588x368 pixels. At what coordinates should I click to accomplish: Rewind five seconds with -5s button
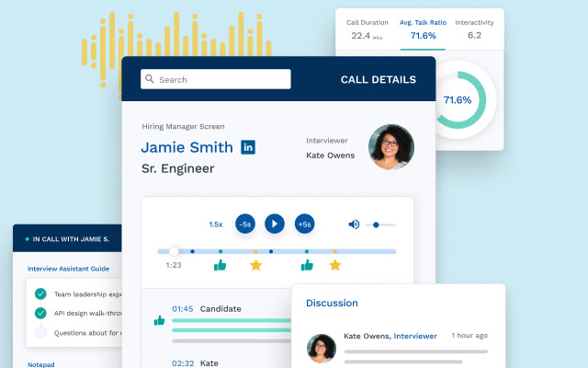tap(245, 224)
